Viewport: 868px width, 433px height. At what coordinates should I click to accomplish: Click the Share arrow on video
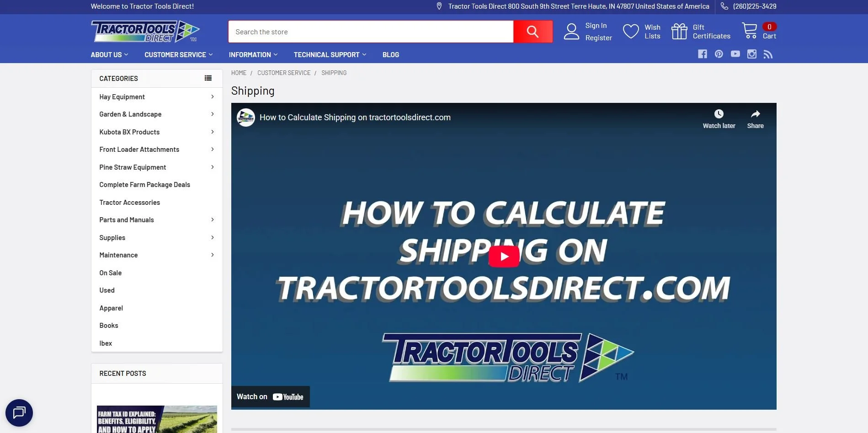pos(756,114)
